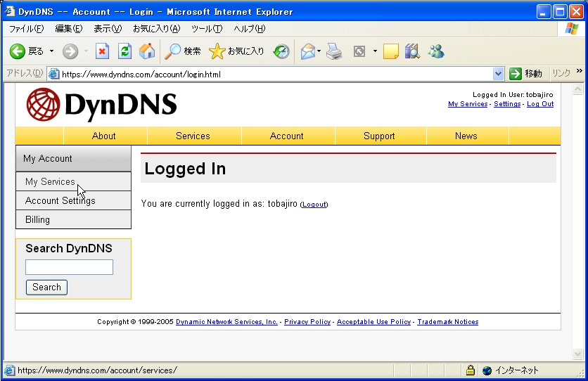
Task: Open Acceptable Use Policy link
Action: (374, 322)
